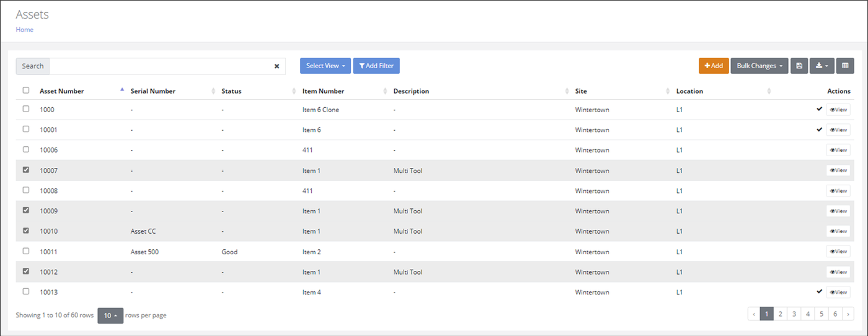The height and width of the screenshot is (336, 868).
Task: Clear the search with the X icon
Action: pyautogui.click(x=277, y=66)
